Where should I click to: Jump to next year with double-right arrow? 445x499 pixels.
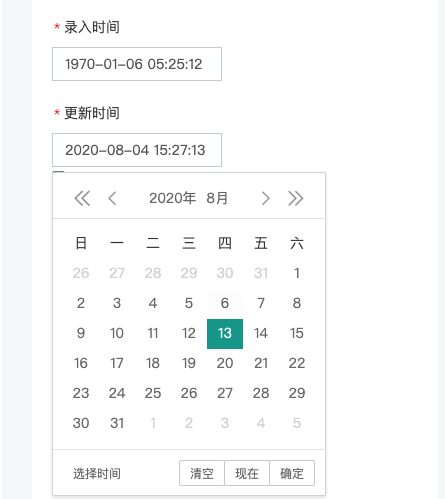296,199
